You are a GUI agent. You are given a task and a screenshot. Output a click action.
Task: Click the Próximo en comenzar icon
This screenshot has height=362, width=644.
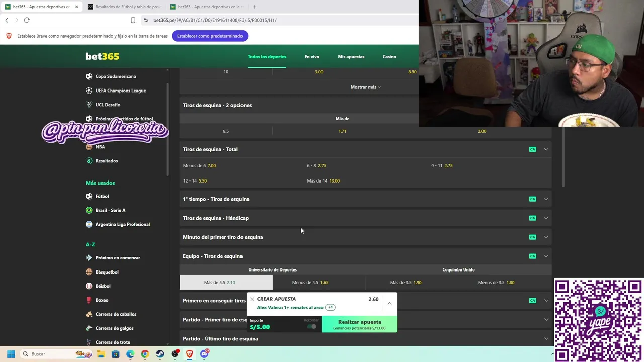(89, 258)
